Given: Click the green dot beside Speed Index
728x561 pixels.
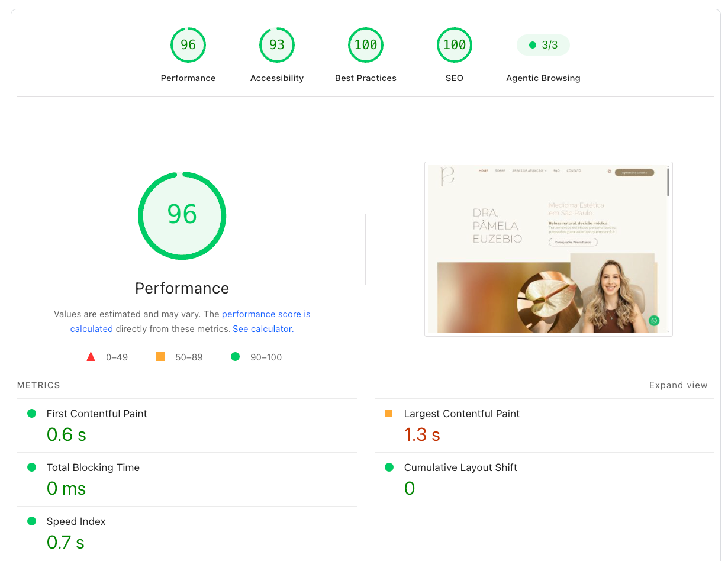Looking at the screenshot, I should [32, 521].
